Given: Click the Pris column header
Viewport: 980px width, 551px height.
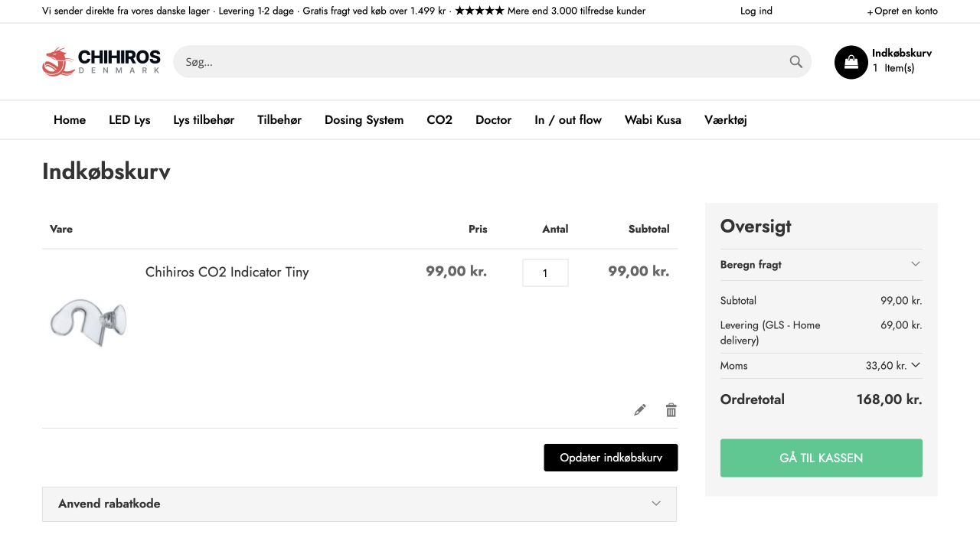Looking at the screenshot, I should (478, 229).
